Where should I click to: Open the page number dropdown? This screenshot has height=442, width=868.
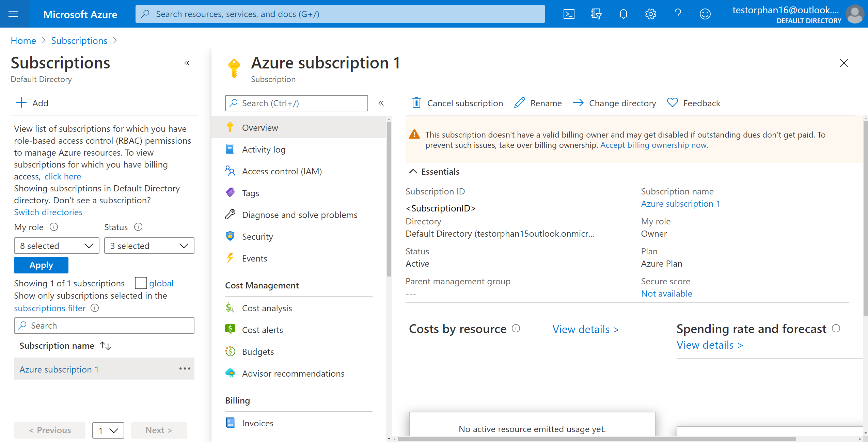pyautogui.click(x=108, y=430)
